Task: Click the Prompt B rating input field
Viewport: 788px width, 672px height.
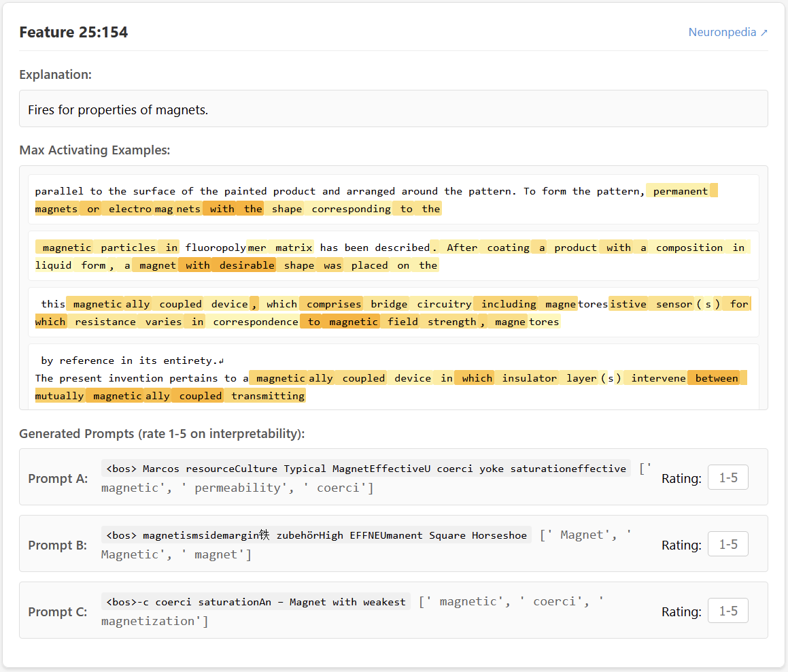Action: click(x=727, y=544)
